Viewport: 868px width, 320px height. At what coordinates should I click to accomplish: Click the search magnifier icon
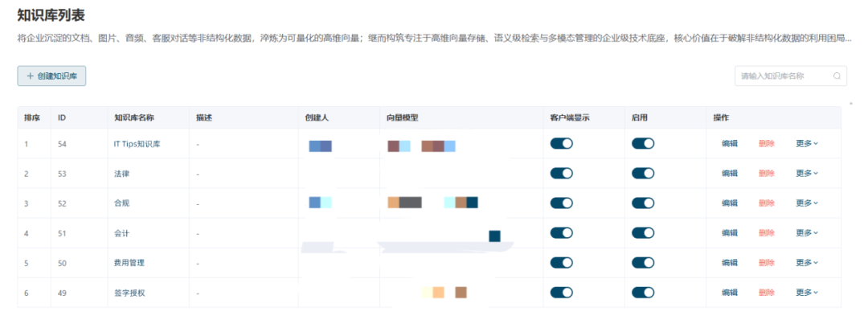point(837,76)
